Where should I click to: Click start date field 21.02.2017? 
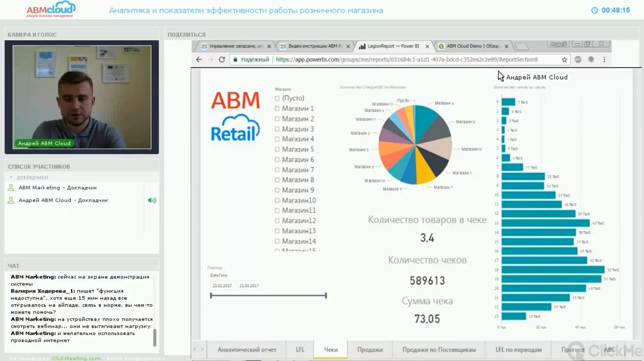(222, 286)
